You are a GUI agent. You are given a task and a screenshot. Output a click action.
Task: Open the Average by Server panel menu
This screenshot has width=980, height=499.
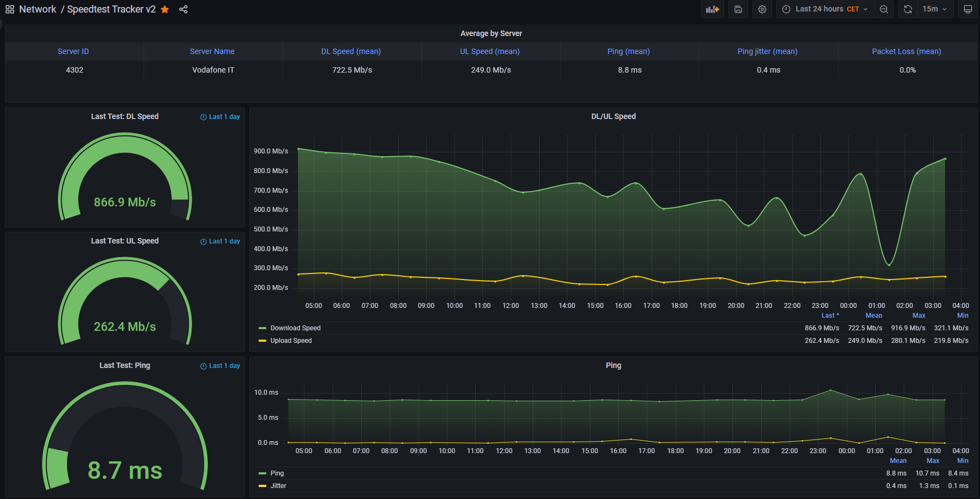click(491, 33)
